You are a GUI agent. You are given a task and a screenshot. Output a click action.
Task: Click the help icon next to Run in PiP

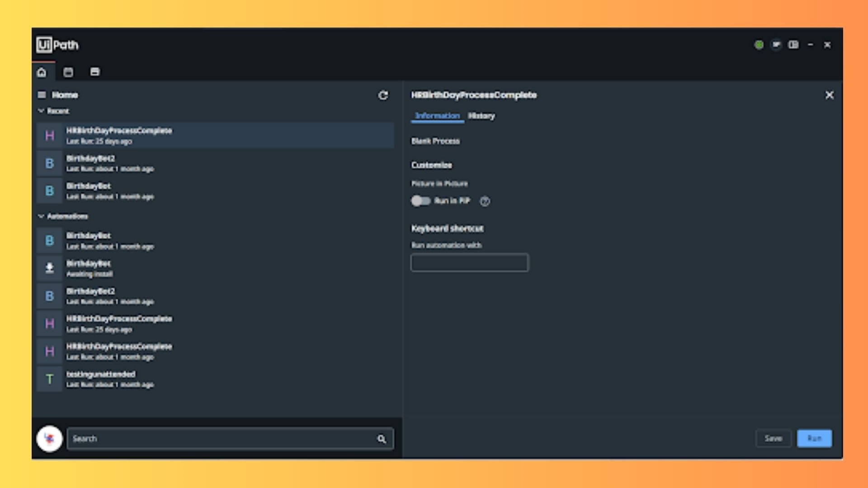pos(486,202)
